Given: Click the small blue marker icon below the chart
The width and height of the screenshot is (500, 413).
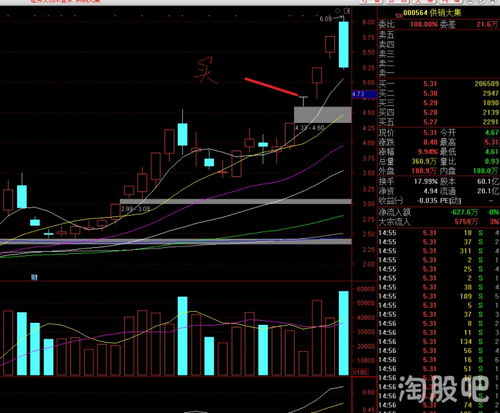Looking at the screenshot, I should tap(34, 277).
